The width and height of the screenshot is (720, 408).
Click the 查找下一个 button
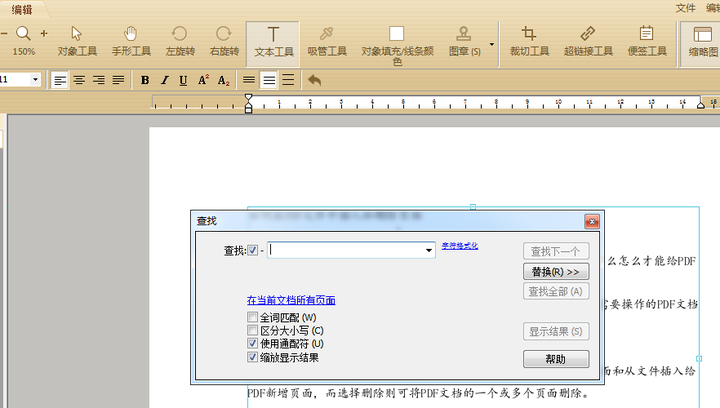556,252
